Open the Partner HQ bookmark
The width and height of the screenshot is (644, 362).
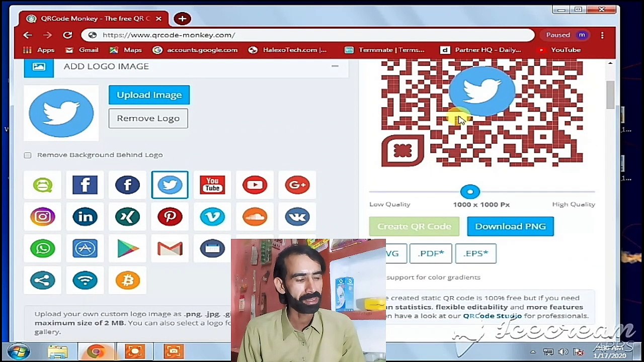tap(481, 50)
